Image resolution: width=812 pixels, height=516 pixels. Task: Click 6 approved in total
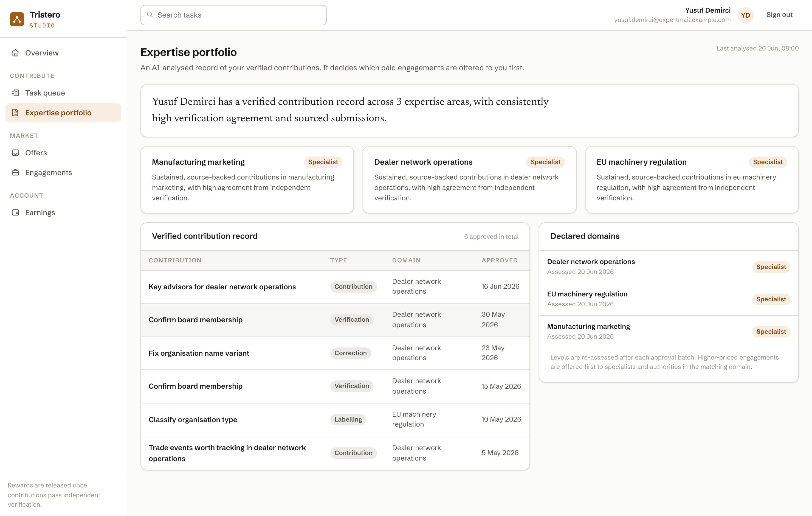(491, 237)
